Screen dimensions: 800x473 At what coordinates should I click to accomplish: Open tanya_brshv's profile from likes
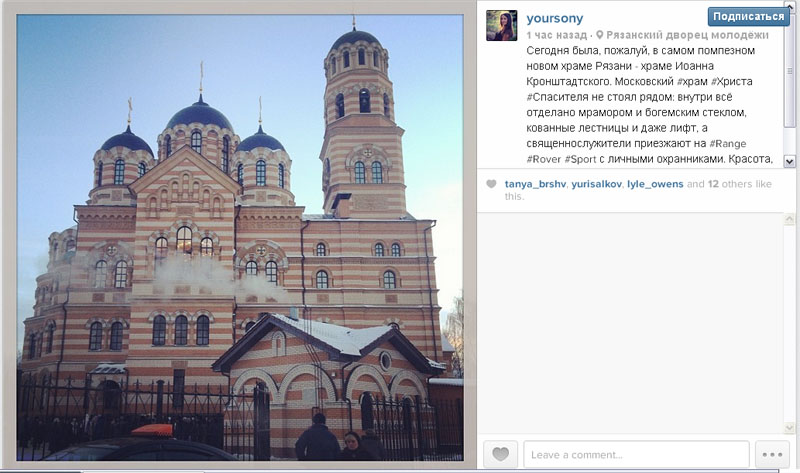pos(535,184)
